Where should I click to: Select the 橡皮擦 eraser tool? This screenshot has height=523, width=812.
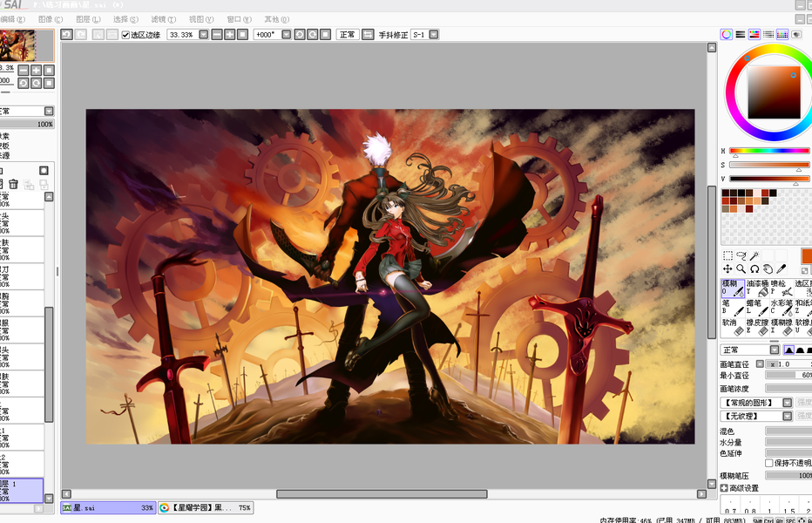[757, 327]
